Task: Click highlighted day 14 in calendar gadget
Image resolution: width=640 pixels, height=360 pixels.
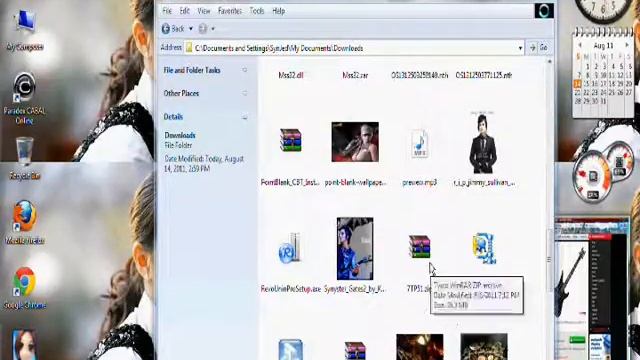Action: pyautogui.click(x=577, y=84)
